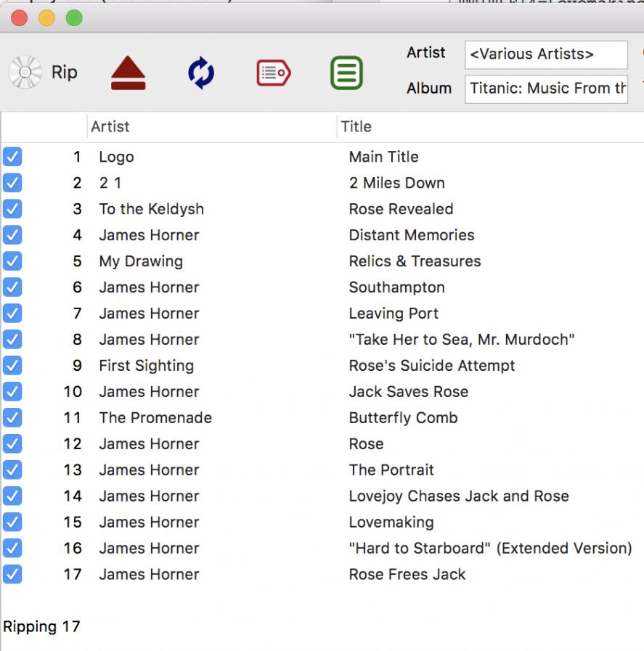Click the green zoom window button
Image resolution: width=644 pixels, height=651 pixels.
pyautogui.click(x=74, y=18)
